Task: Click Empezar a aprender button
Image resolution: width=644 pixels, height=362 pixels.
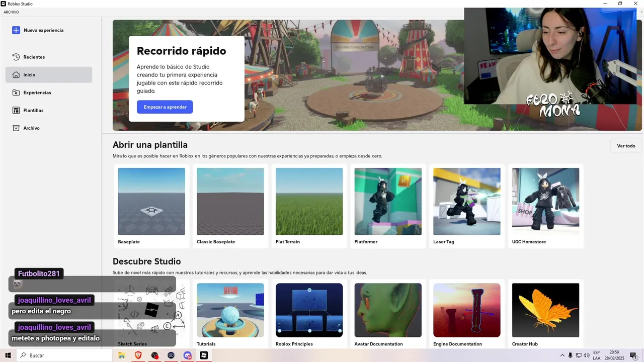Action: pos(165,107)
